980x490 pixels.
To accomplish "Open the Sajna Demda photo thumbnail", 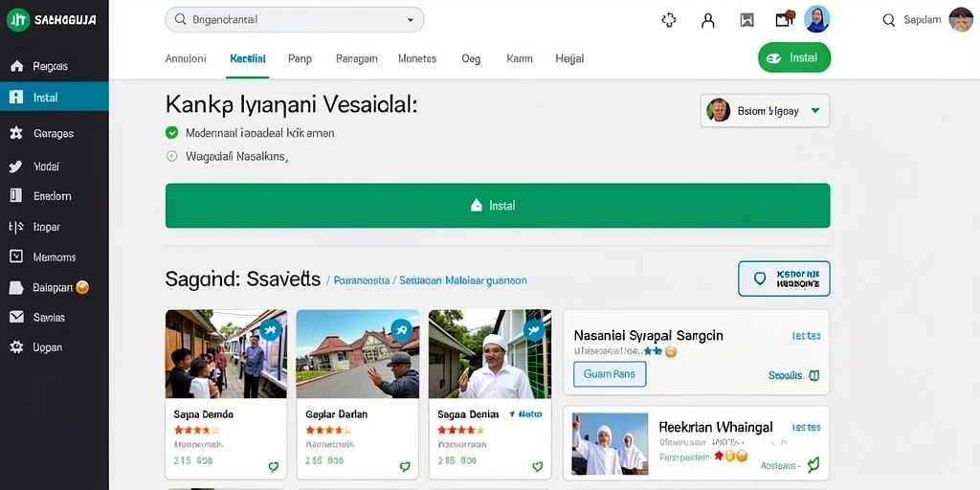I will tap(226, 354).
